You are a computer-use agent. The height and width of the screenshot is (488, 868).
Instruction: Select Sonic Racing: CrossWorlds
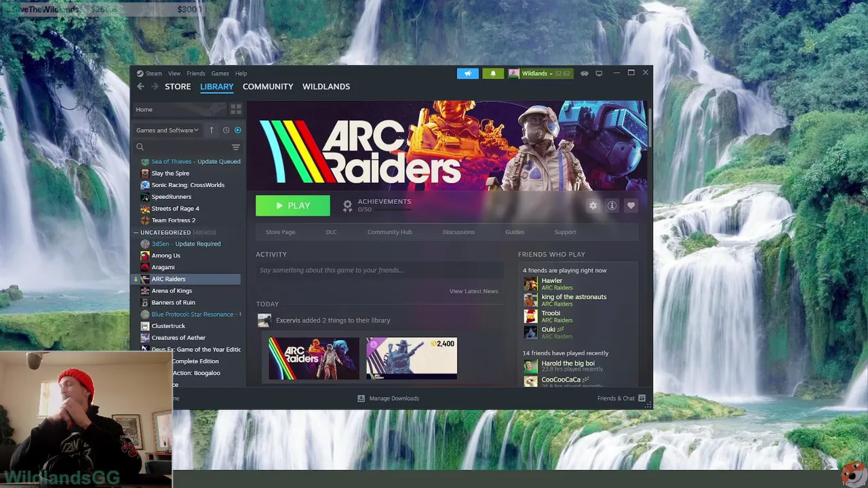pyautogui.click(x=187, y=185)
